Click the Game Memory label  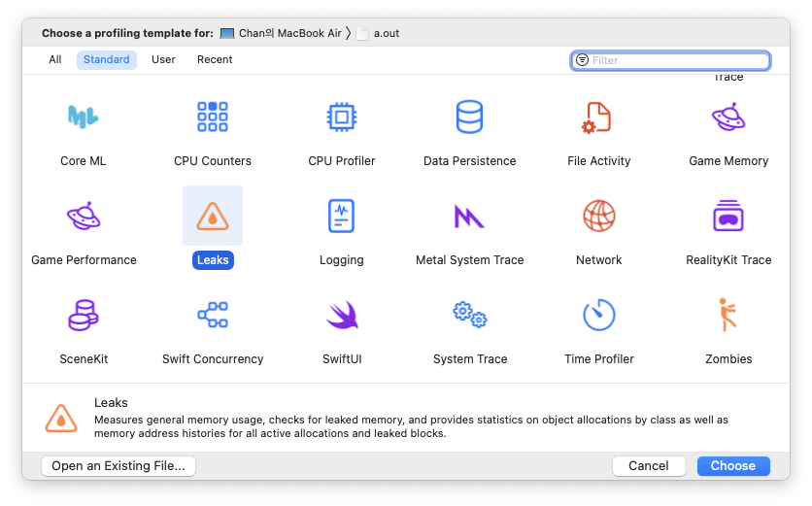click(x=728, y=161)
